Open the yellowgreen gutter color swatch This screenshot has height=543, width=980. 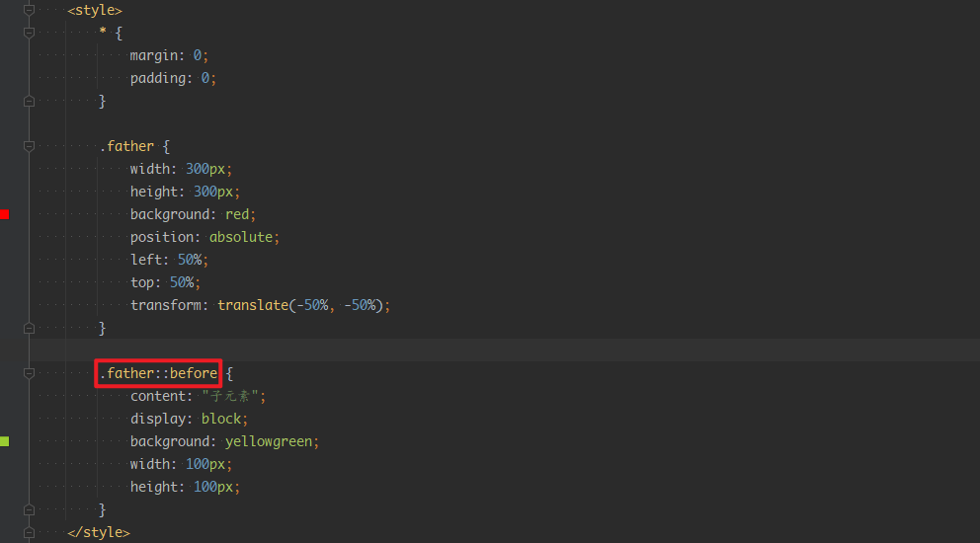tap(5, 441)
